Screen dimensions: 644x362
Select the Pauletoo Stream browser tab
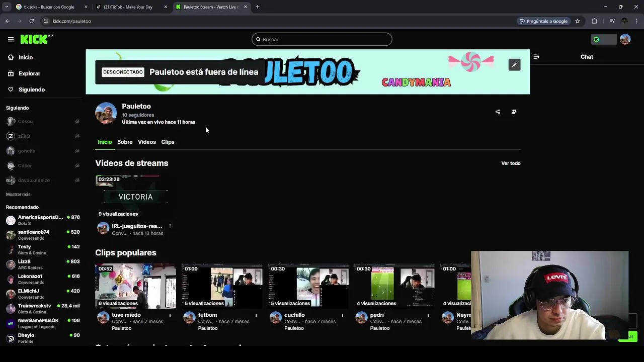pos(211,7)
